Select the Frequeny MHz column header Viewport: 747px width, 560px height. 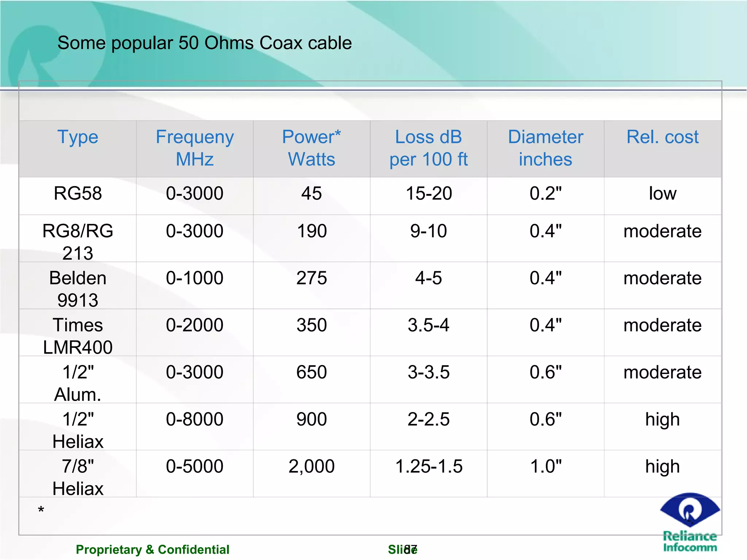[194, 148]
